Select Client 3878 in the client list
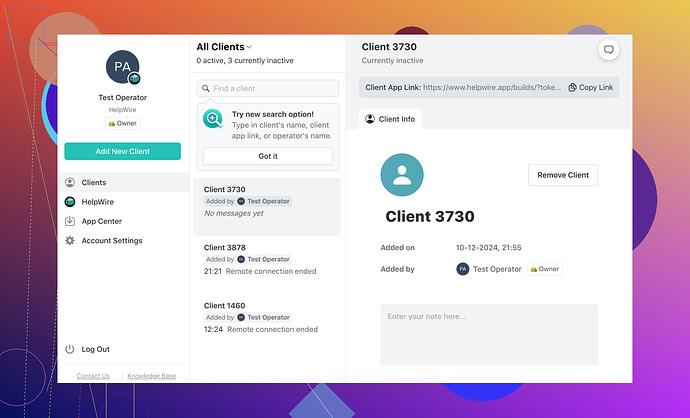 (268, 259)
